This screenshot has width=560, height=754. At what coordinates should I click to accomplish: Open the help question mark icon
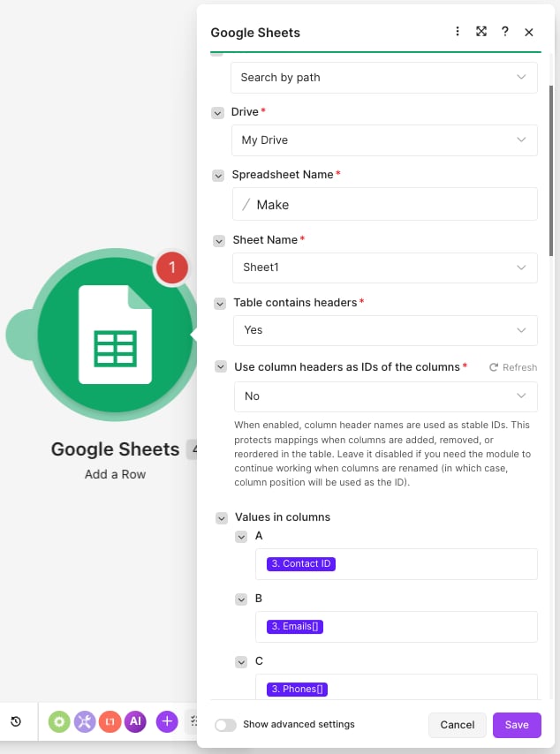pos(504,32)
